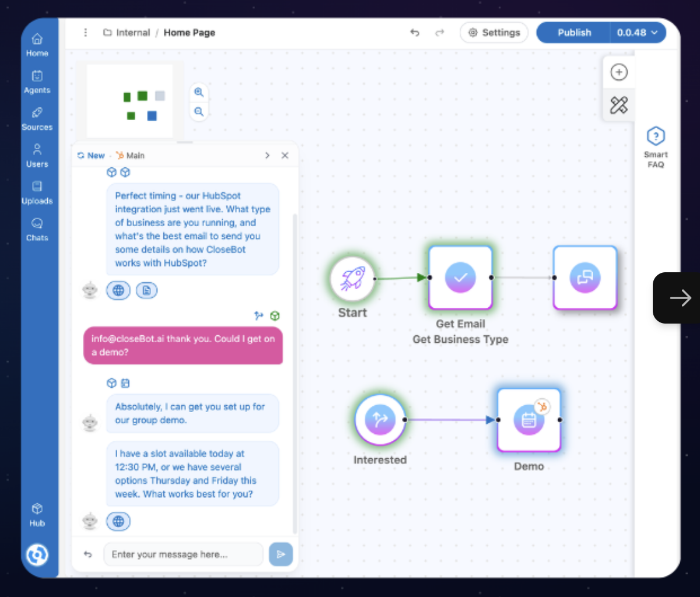
Task: Redo the change in the top toolbar
Action: tap(440, 33)
